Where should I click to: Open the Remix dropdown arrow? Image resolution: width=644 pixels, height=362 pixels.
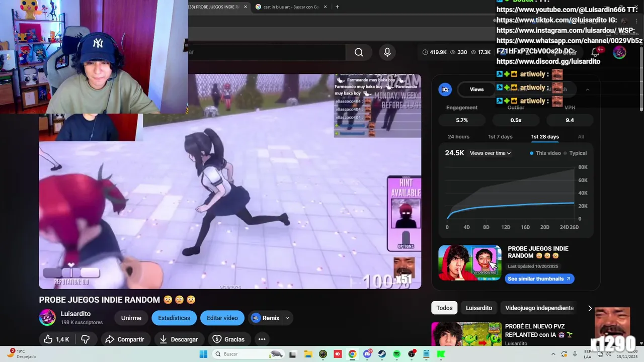point(287,318)
